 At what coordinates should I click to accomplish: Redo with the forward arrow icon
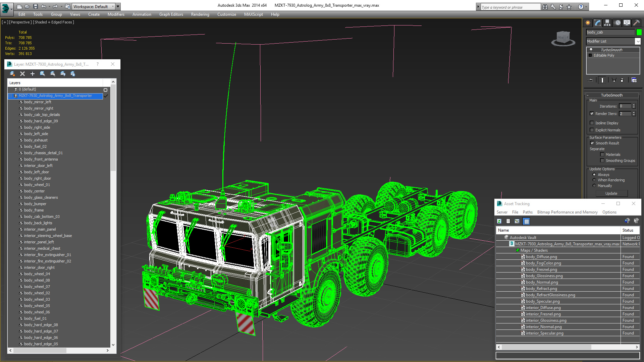pos(55,6)
